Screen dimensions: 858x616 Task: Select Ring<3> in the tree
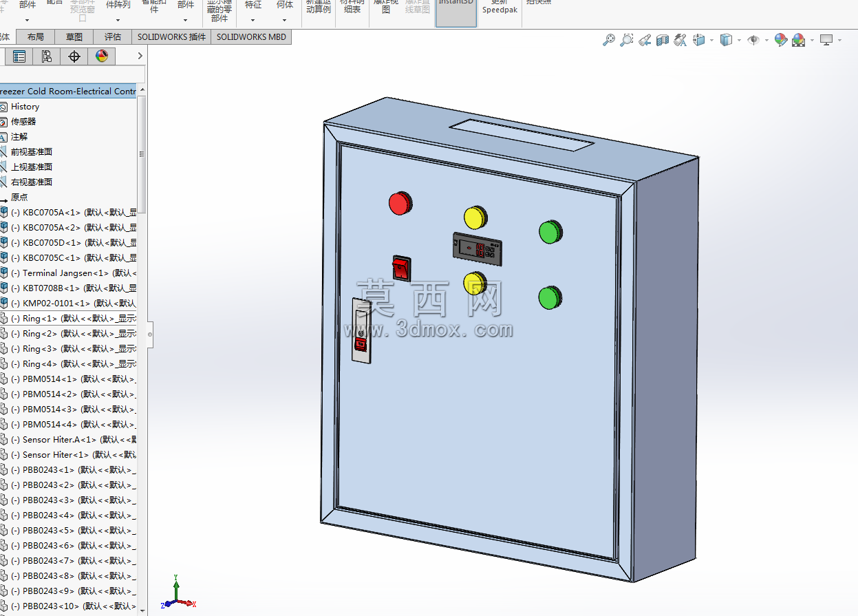[68, 349]
